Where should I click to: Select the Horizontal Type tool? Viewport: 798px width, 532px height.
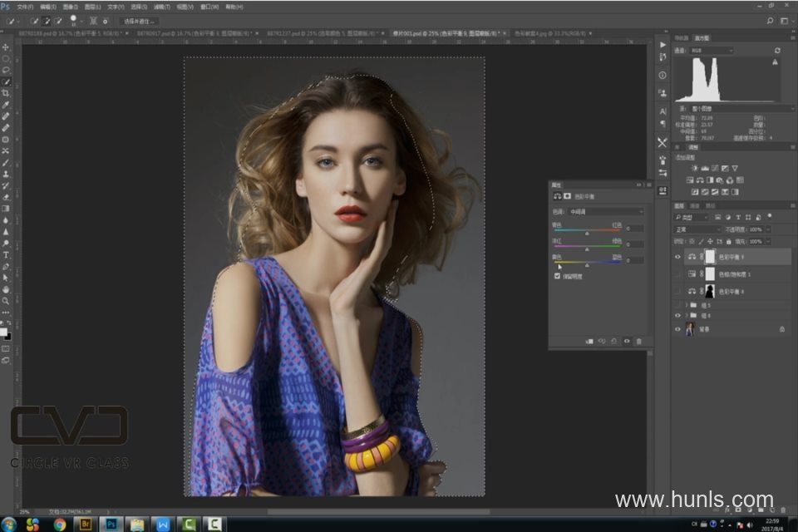(6, 254)
